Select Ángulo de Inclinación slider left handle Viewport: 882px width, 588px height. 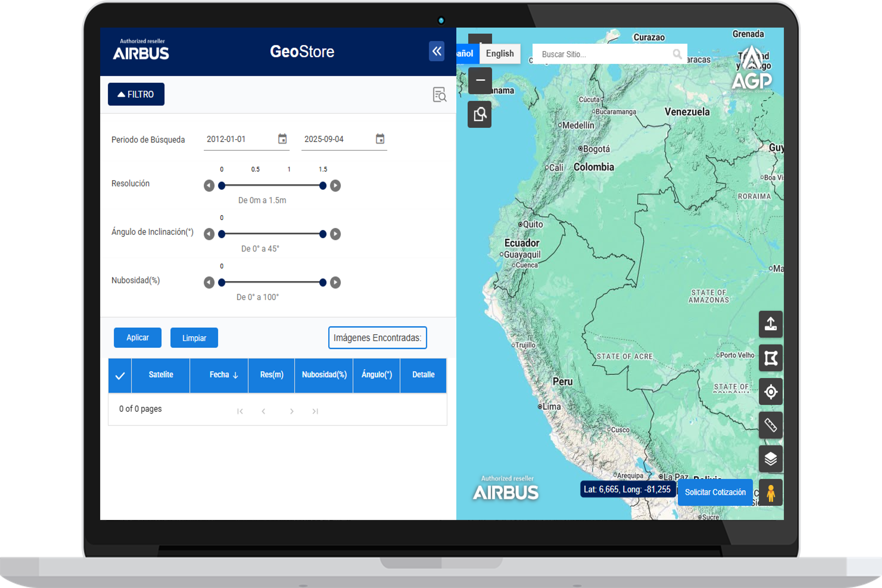[222, 234]
